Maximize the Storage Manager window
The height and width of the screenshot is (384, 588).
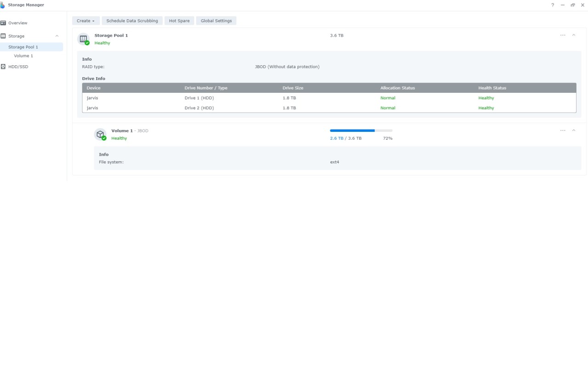pos(573,5)
